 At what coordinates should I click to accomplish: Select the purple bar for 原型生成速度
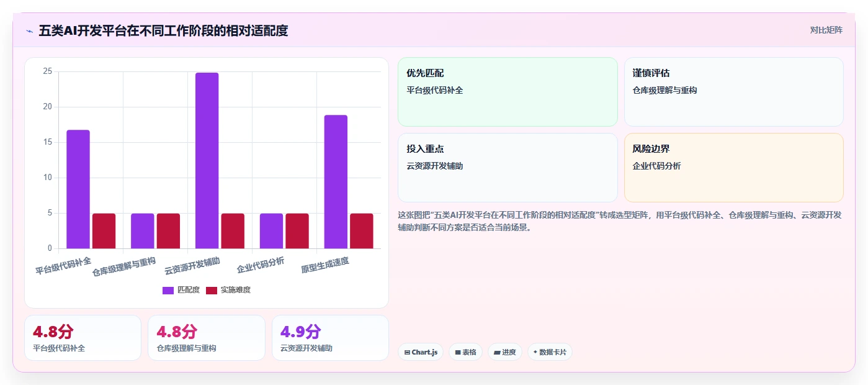point(336,182)
